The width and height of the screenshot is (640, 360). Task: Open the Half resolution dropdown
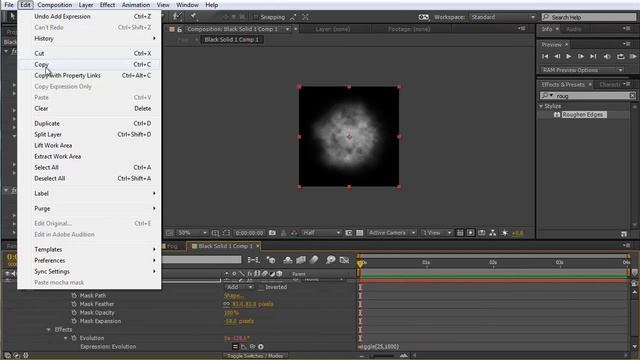[x=321, y=233]
